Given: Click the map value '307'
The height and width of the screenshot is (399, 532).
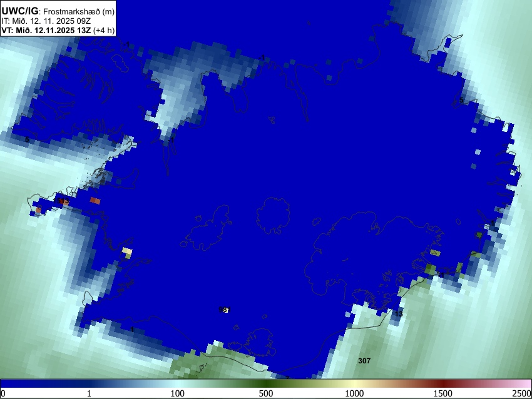Looking at the screenshot, I should (x=364, y=361).
